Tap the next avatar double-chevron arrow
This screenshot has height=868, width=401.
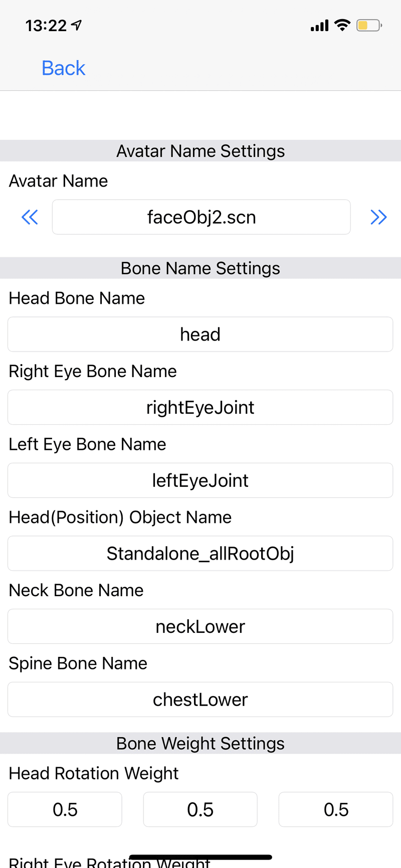coord(378,217)
